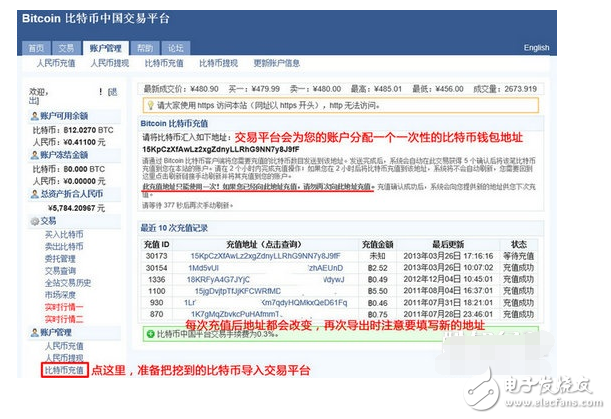
Task: Open 委托管理 in the sidebar
Action: pyautogui.click(x=60, y=258)
